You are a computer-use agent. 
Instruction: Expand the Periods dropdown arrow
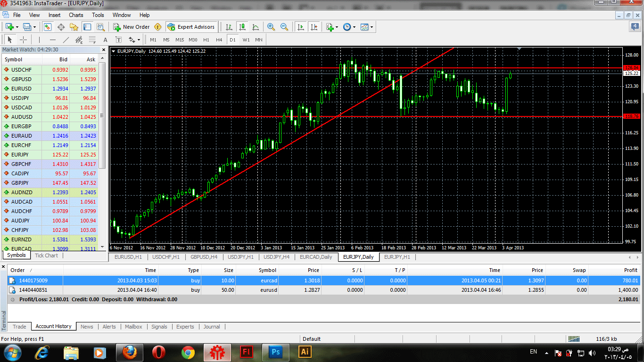[354, 27]
